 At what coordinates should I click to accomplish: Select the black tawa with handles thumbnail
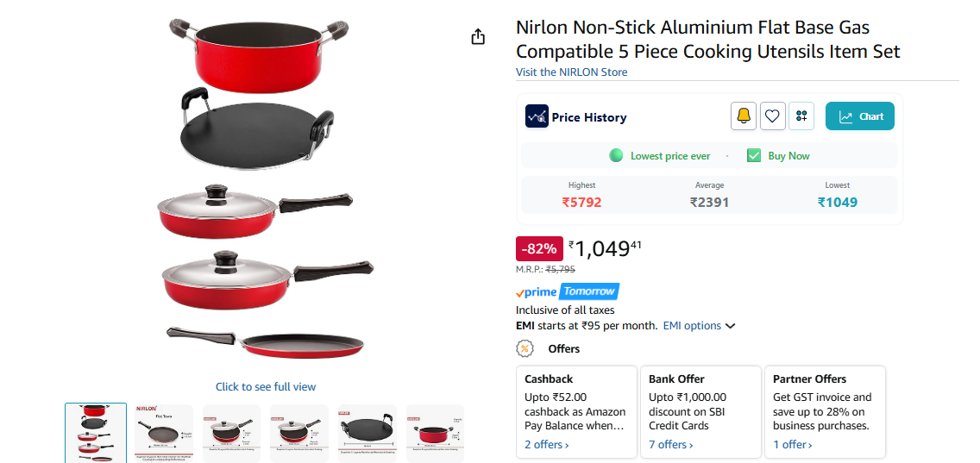point(367,433)
